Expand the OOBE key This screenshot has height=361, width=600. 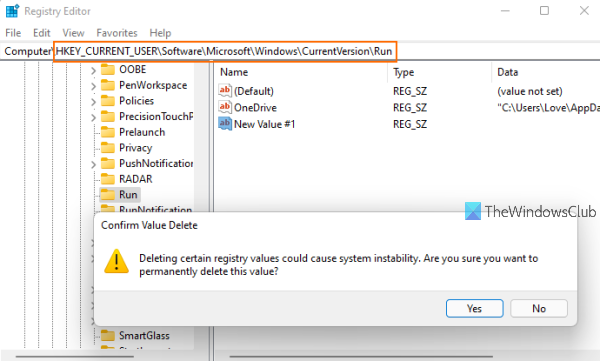93,70
